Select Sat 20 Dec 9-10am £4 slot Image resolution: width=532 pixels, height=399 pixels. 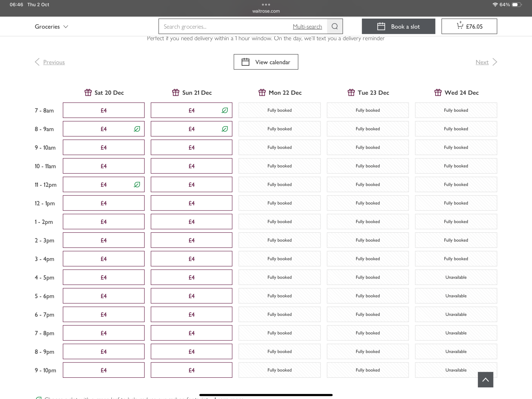(x=103, y=147)
